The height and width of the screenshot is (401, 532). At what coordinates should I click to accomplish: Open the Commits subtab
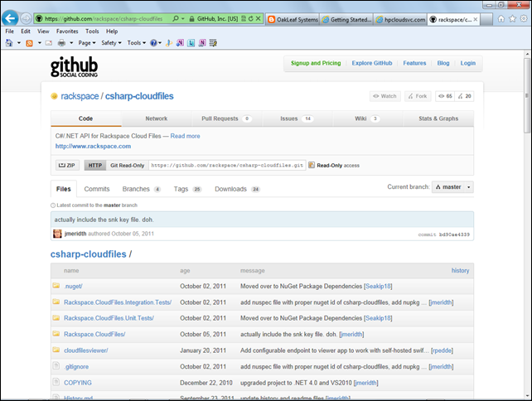pos(97,189)
